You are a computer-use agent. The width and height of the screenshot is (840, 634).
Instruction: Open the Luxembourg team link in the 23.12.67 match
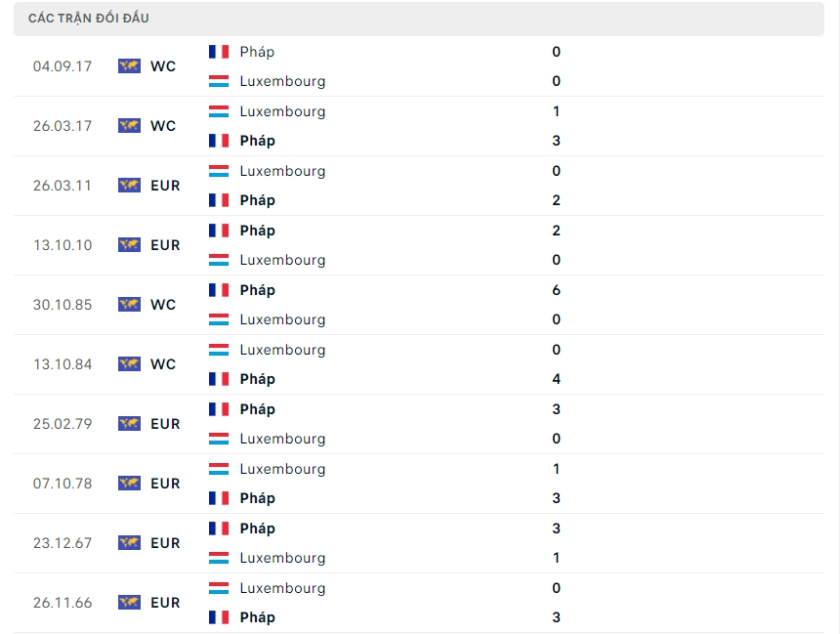[x=282, y=558]
